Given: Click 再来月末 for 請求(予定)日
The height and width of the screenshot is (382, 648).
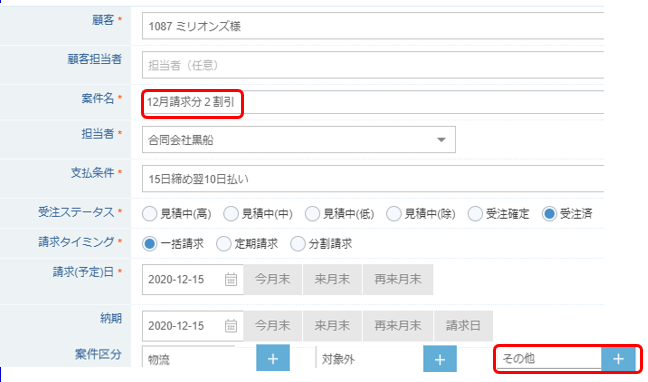Looking at the screenshot, I should pyautogui.click(x=398, y=279).
